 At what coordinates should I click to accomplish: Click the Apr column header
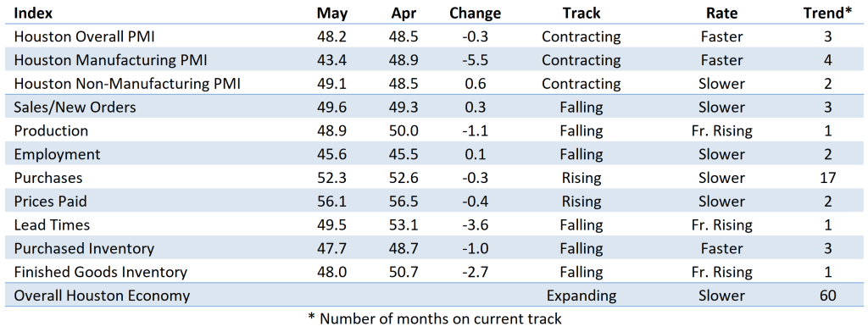403,14
